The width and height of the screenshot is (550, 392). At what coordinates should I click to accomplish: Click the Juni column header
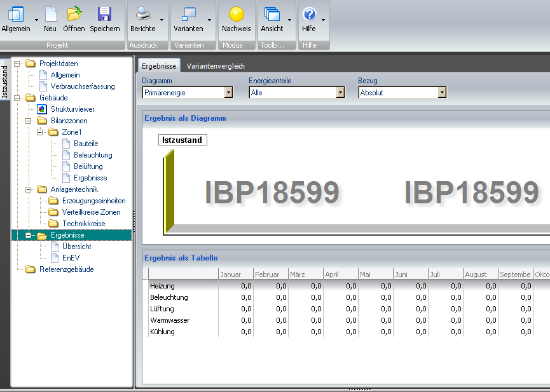coord(411,274)
